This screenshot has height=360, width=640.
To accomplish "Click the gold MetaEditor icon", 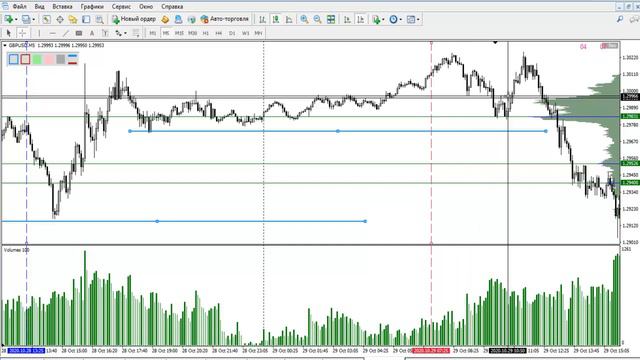I will point(165,19).
